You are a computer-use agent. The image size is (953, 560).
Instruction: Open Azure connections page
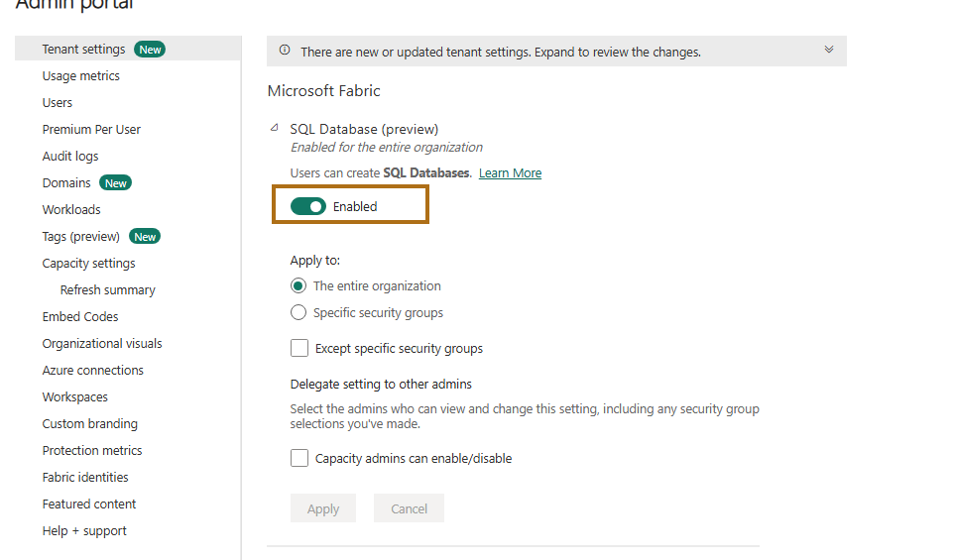[x=93, y=370]
